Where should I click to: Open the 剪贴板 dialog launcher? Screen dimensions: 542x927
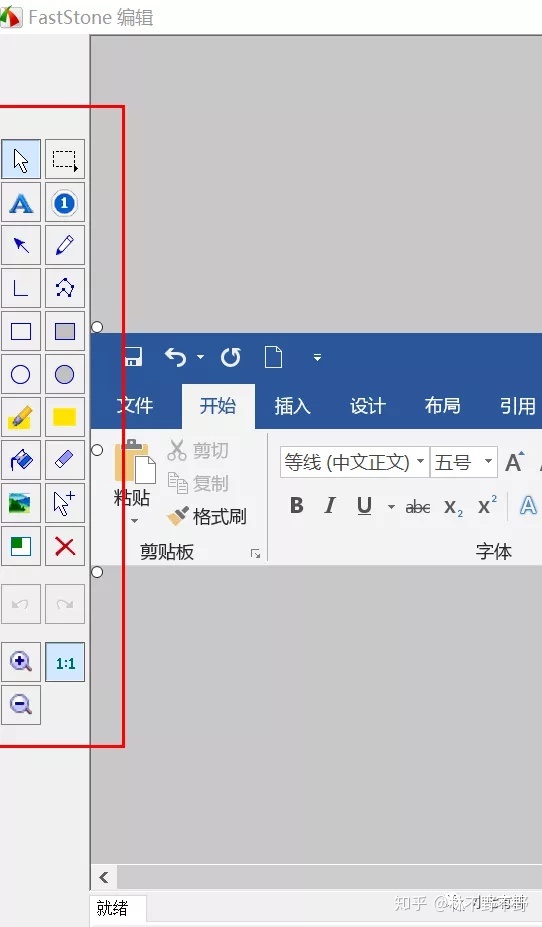point(255,553)
